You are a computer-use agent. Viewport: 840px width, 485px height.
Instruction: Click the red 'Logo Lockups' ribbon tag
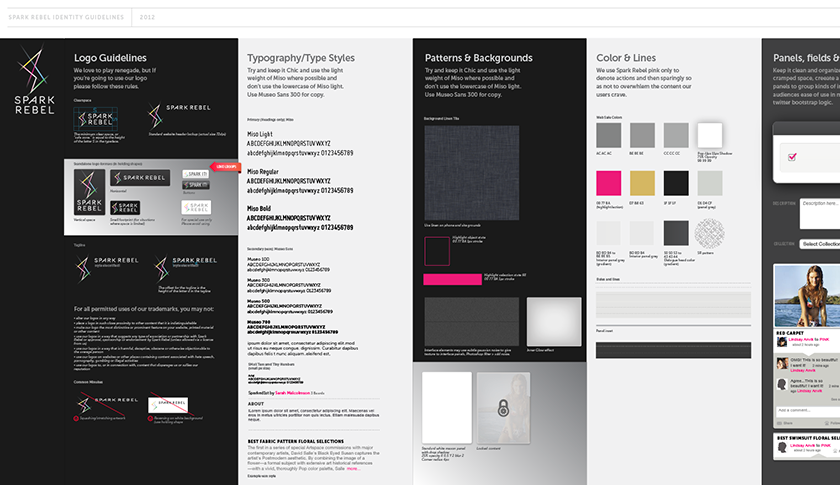tap(226, 167)
